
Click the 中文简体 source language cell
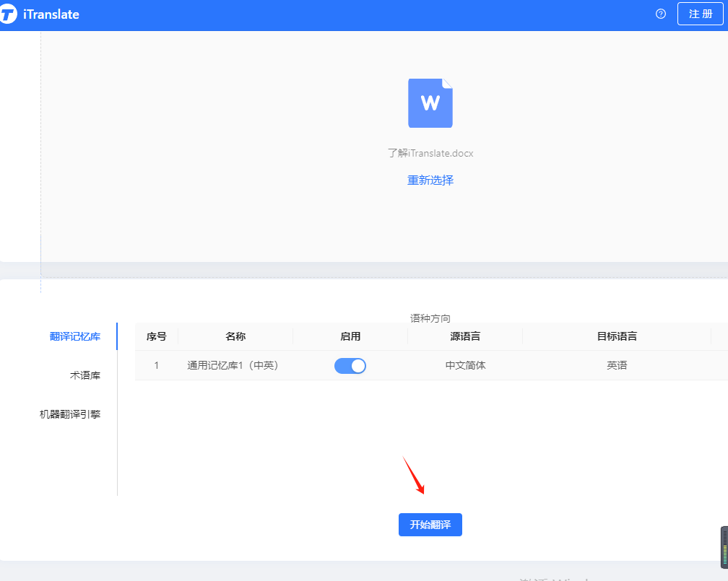[x=465, y=366]
